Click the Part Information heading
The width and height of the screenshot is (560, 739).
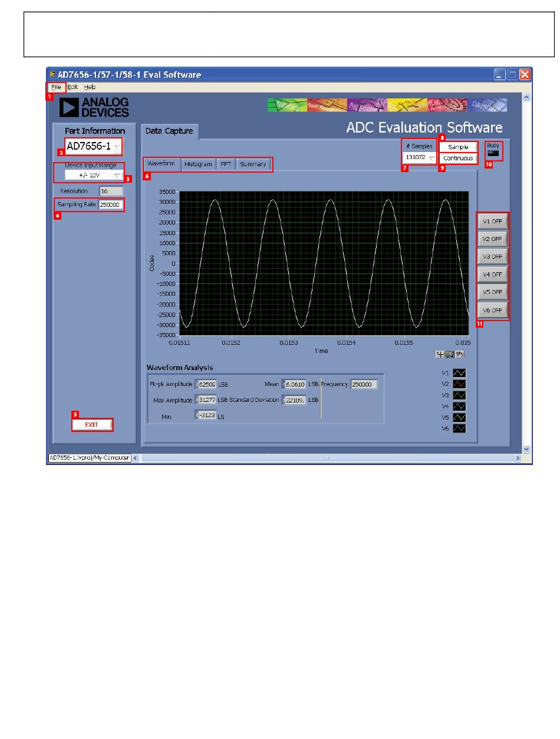point(95,131)
